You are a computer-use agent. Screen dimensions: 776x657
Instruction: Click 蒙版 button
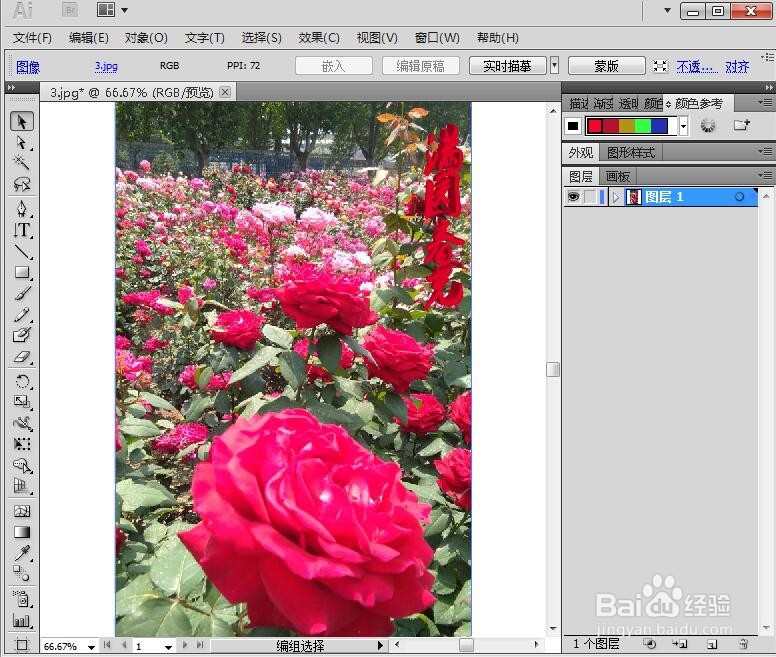(x=607, y=66)
